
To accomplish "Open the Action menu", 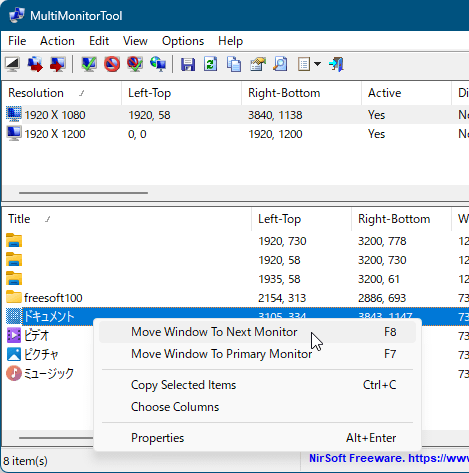I will (57, 41).
